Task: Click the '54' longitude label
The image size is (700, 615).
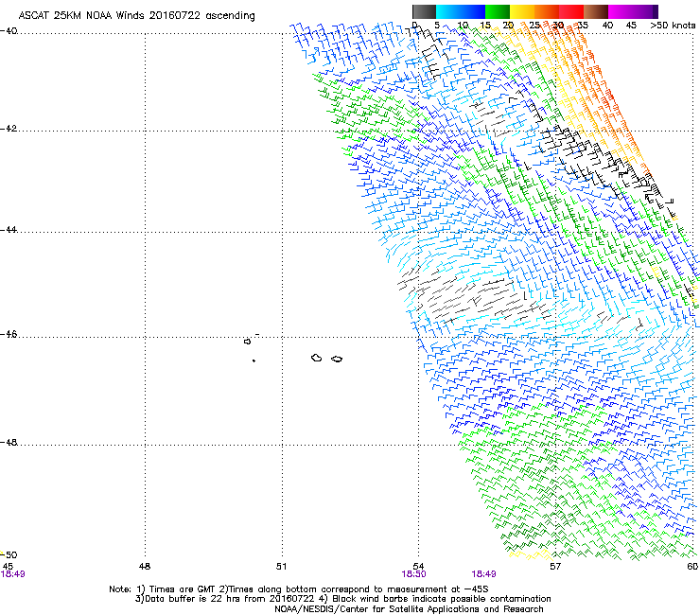Action: point(418,567)
